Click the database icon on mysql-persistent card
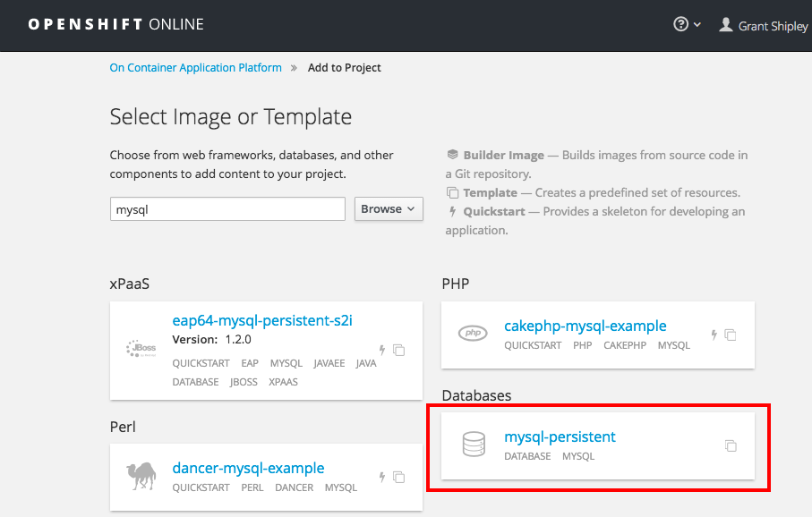Image resolution: width=812 pixels, height=517 pixels. click(x=473, y=445)
